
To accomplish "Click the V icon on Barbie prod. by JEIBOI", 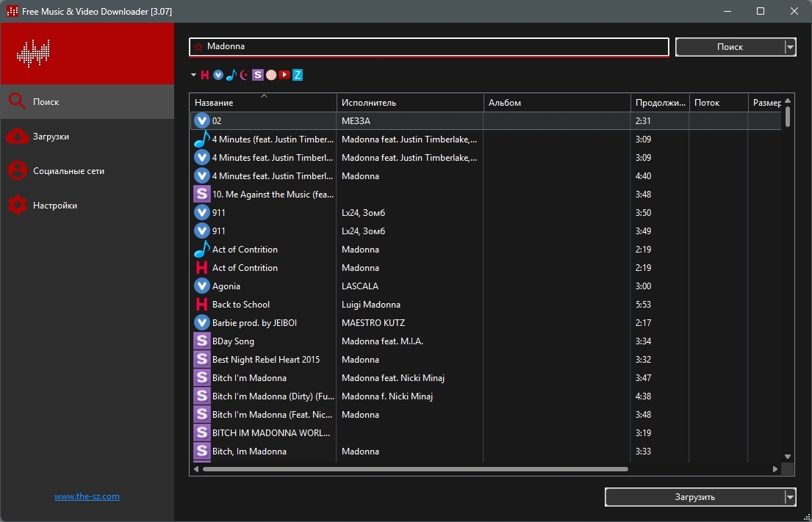I will pyautogui.click(x=202, y=323).
